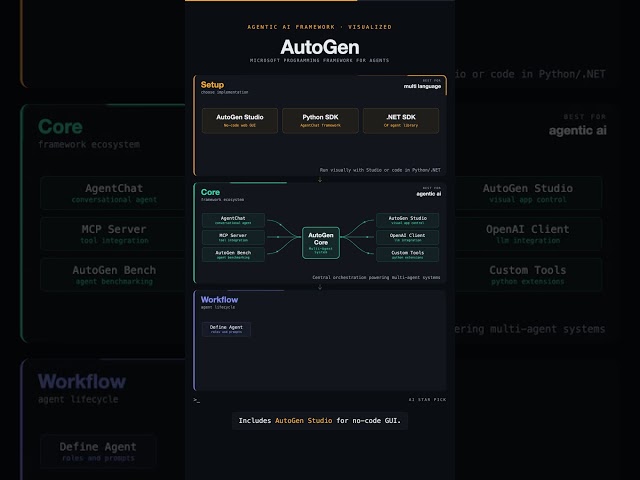Image resolution: width=640 pixels, height=480 pixels.
Task: Click the 'AGENTIC AI FRAMEWORK · VISUALIZED' header text
Action: point(319,27)
